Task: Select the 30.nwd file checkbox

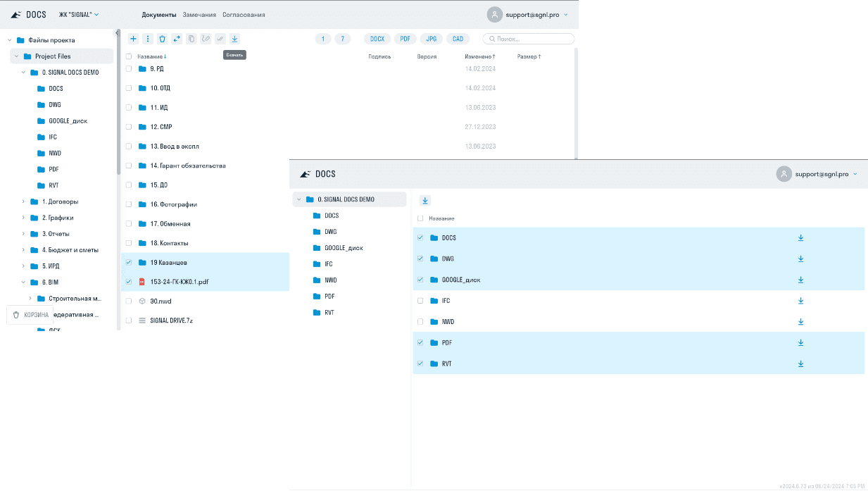Action: pyautogui.click(x=128, y=301)
